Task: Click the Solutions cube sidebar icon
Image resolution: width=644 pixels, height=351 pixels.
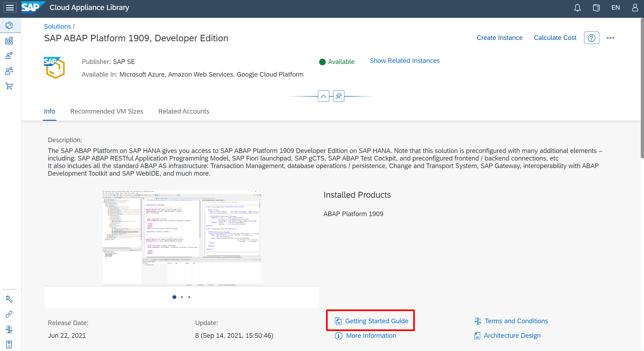Action: (9, 25)
